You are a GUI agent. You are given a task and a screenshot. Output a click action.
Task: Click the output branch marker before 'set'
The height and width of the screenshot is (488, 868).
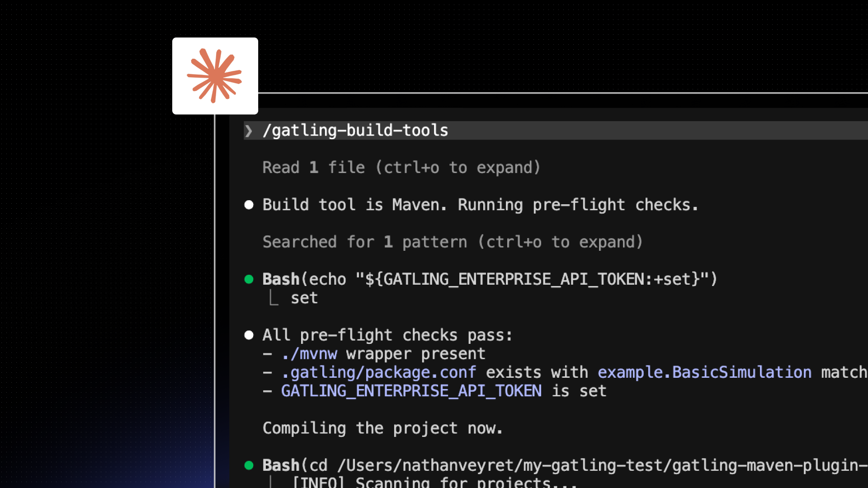click(274, 298)
